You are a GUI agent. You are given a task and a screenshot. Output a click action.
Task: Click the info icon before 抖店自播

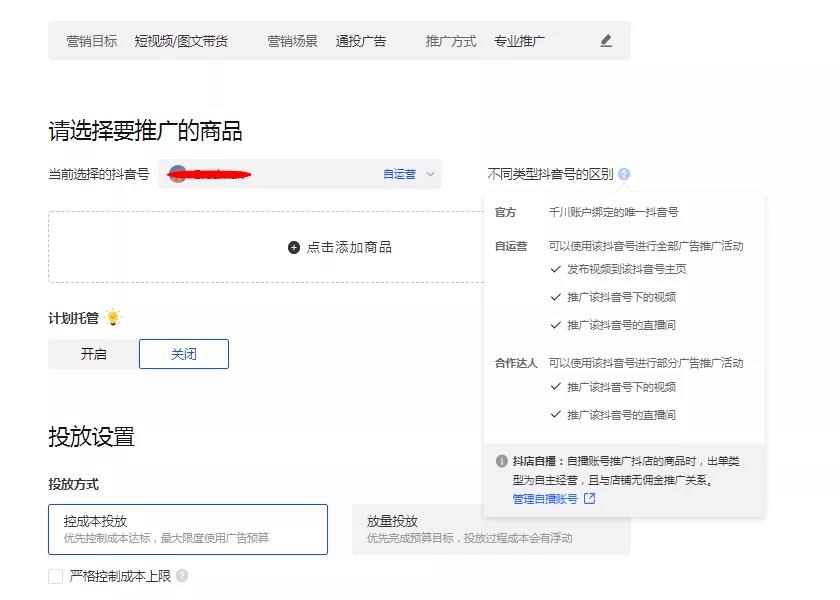[501, 461]
